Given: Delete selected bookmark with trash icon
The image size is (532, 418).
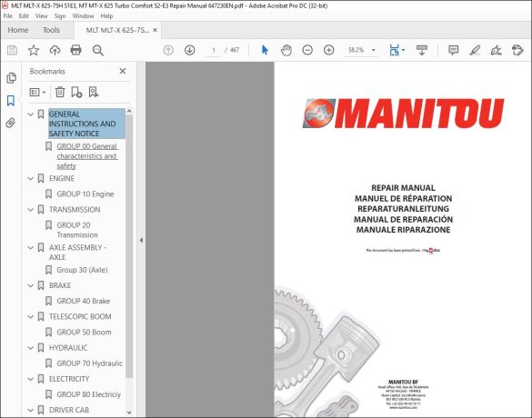Looking at the screenshot, I should click(x=60, y=92).
